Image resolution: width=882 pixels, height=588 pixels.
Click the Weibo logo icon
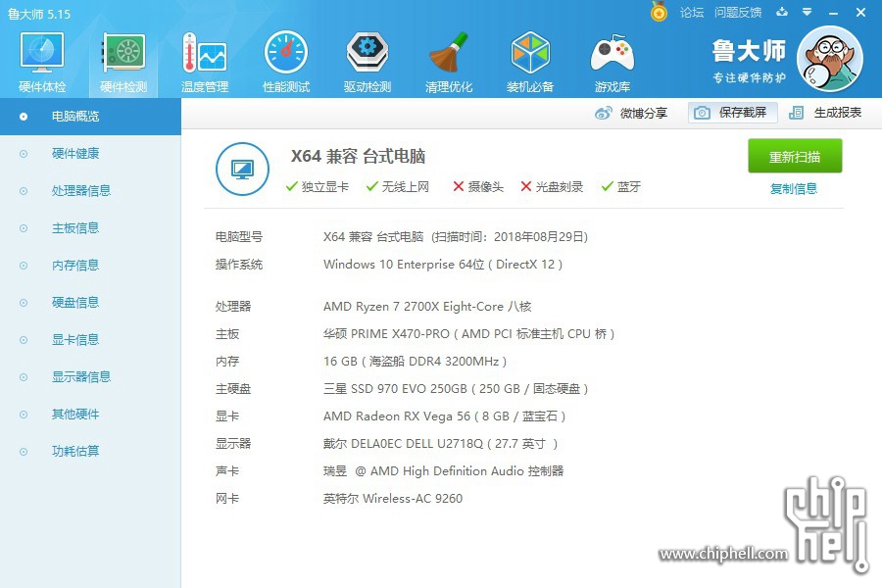603,113
